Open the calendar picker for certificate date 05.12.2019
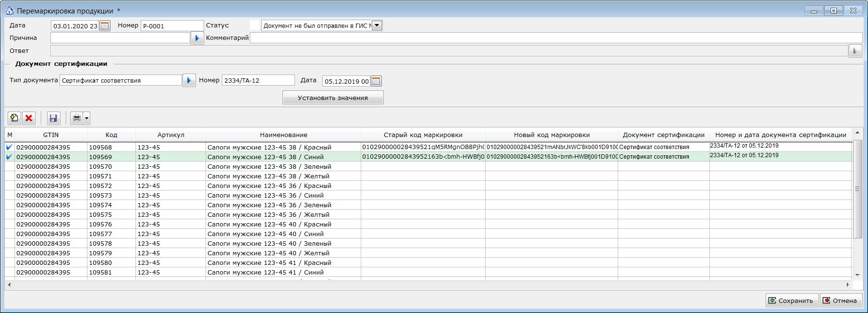This screenshot has width=868, height=313. 377,81
